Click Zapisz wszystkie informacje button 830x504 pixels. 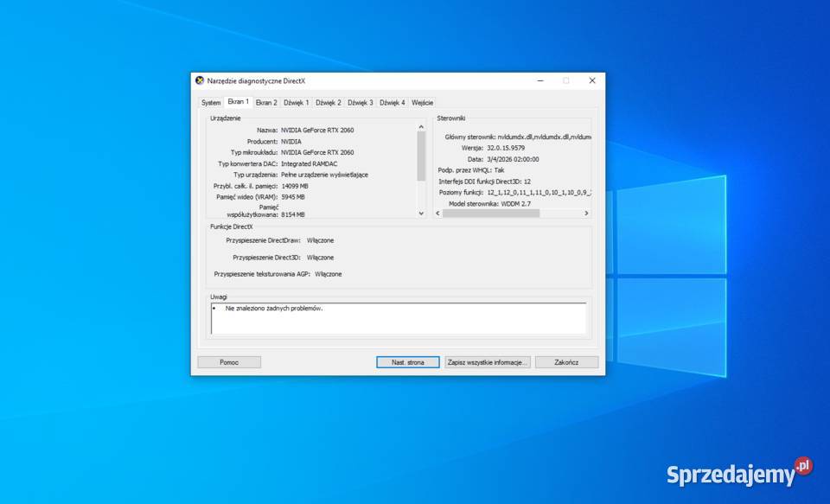(488, 361)
